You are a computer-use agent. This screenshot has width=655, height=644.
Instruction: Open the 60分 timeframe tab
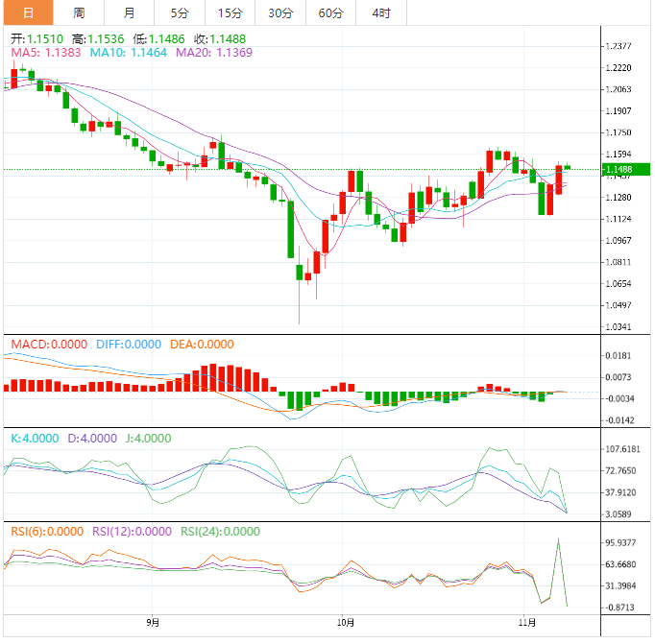(x=330, y=12)
